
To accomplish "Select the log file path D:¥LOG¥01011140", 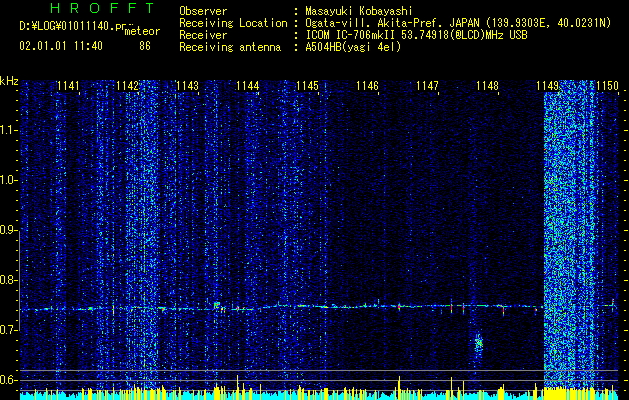I will 66,26.
